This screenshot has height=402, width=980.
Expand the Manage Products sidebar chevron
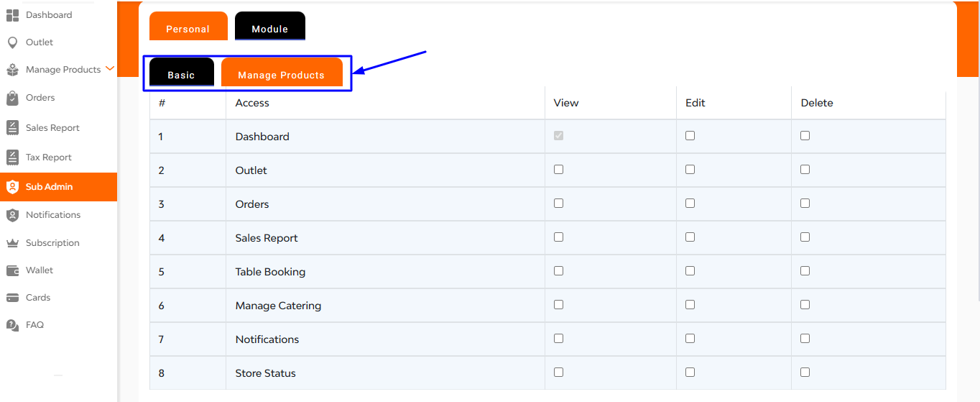click(110, 69)
